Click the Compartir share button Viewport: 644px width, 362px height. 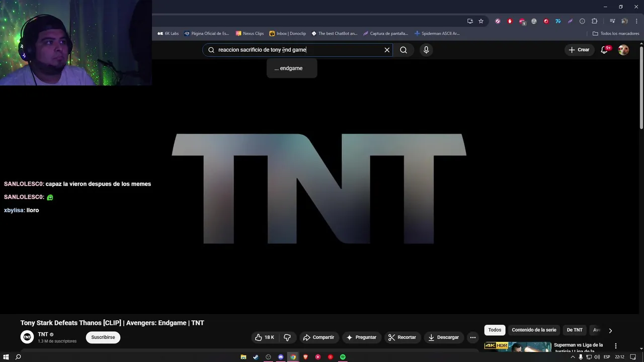tap(319, 337)
